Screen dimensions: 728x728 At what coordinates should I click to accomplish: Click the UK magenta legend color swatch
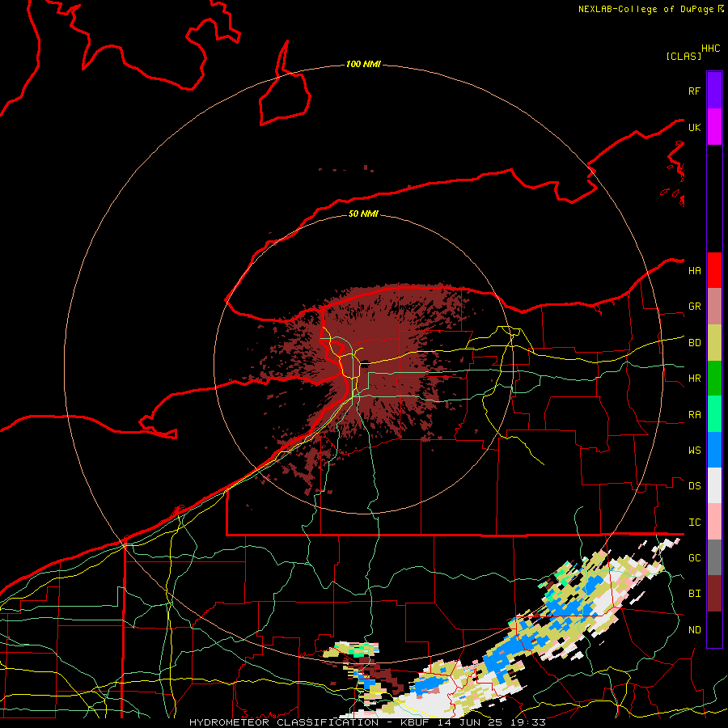714,127
